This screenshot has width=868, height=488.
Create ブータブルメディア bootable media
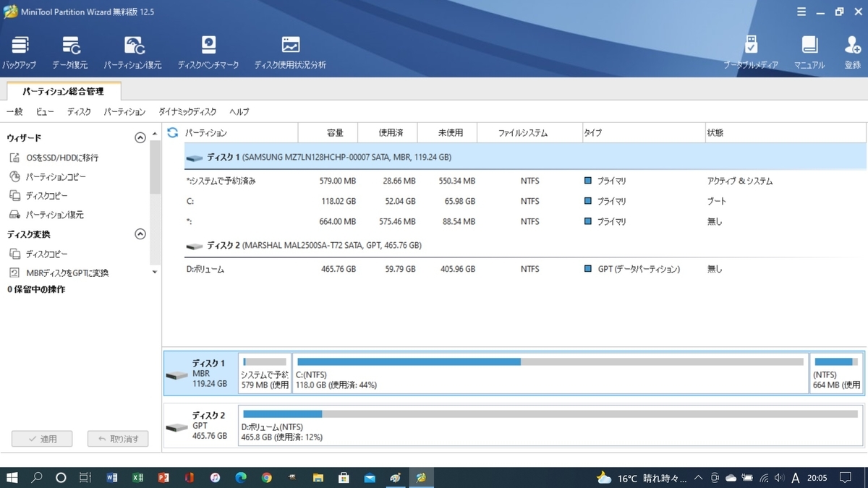[751, 53]
